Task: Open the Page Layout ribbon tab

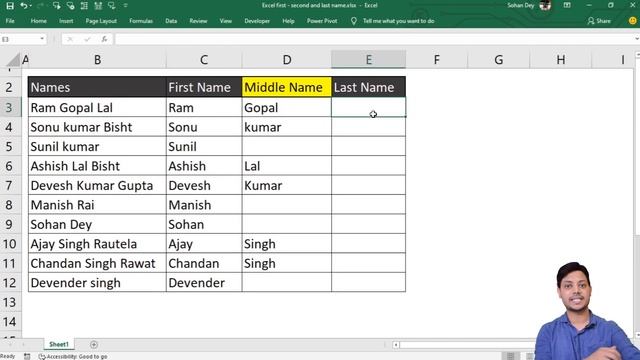Action: pyautogui.click(x=101, y=21)
